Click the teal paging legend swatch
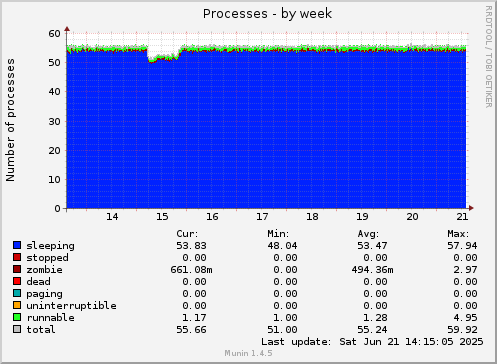Image resolution: width=497 pixels, height=364 pixels. pos(17,293)
